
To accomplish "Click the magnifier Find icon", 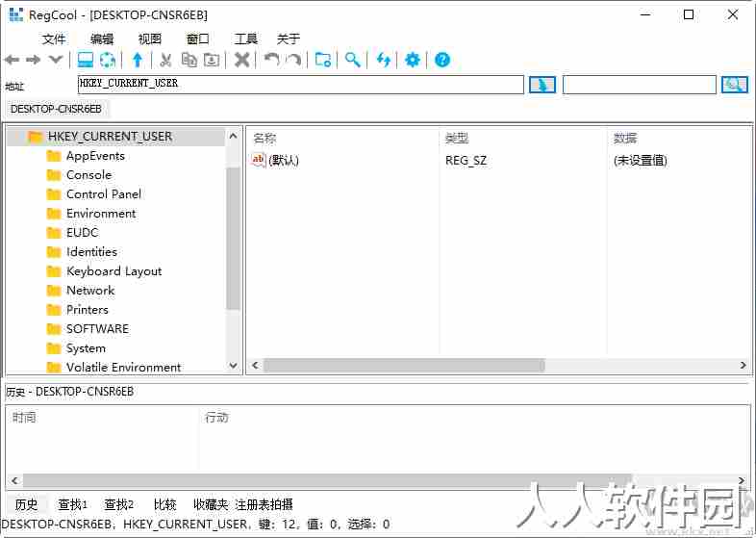I will tap(353, 60).
